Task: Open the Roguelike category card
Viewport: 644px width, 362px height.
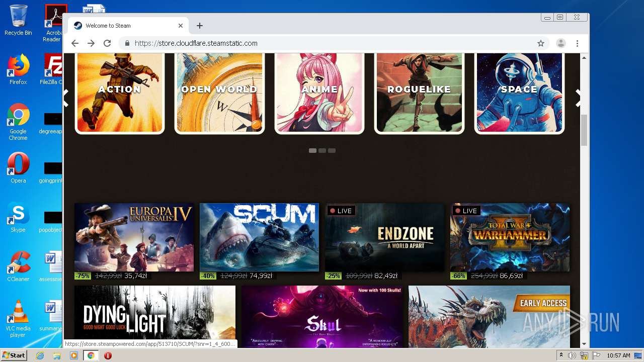Action: 419,93
